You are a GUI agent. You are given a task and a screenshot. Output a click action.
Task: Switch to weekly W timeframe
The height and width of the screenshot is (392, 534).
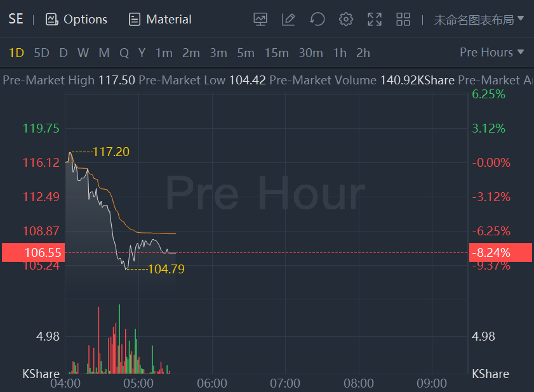pos(83,53)
